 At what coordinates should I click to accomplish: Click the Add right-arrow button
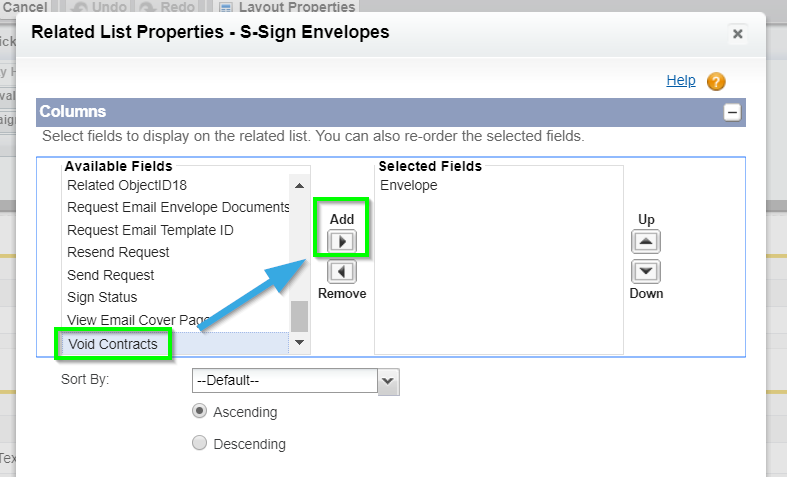click(x=342, y=242)
